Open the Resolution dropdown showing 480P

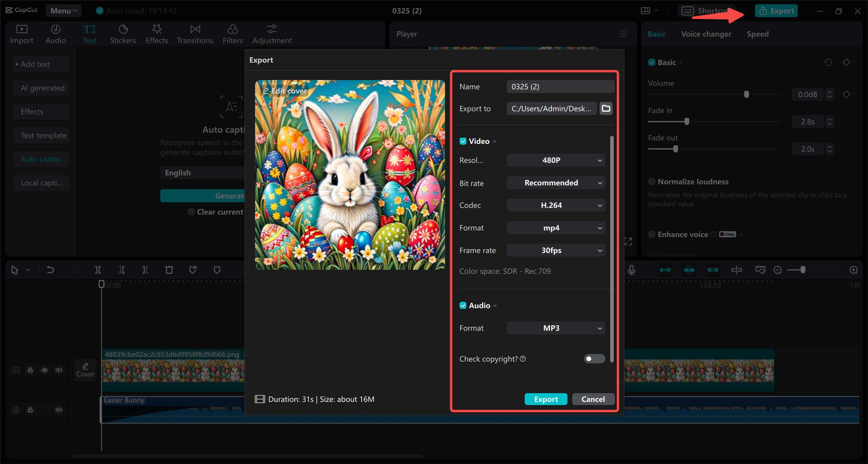tap(555, 160)
